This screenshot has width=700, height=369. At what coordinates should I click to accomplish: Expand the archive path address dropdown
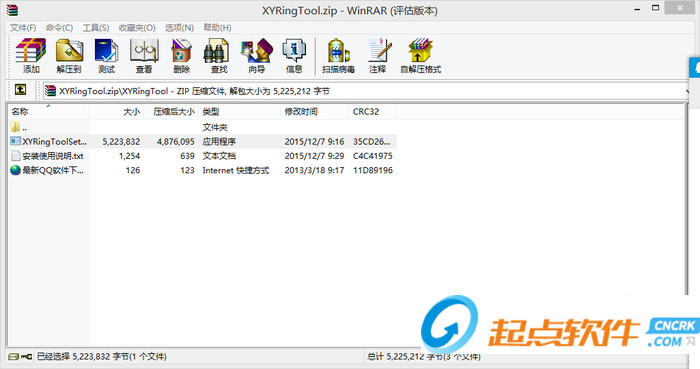click(687, 91)
